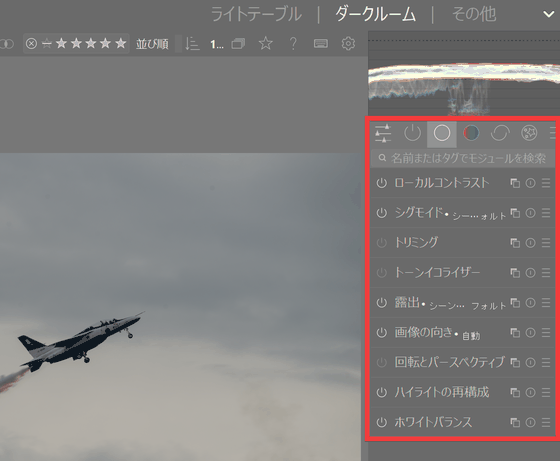Open the 並び順 sort order selector
Viewport: 560px width, 461px height.
[152, 44]
